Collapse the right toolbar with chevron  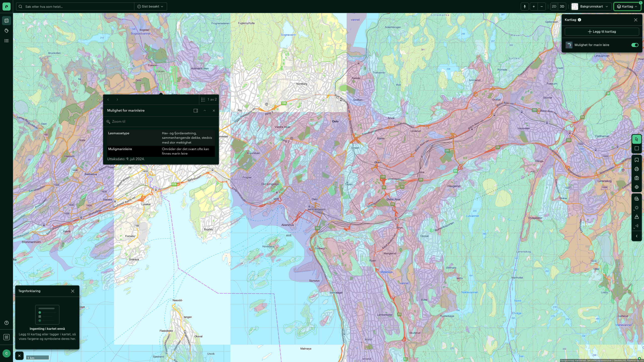tap(637, 236)
